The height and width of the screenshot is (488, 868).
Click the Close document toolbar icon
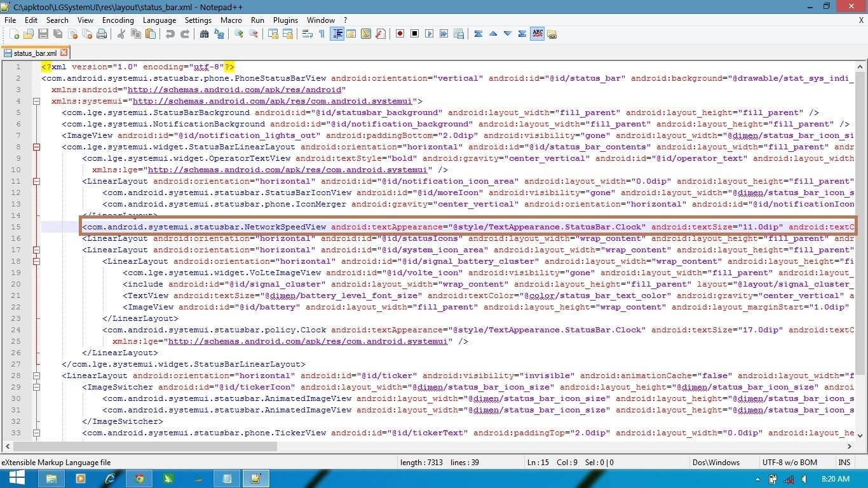click(x=72, y=34)
